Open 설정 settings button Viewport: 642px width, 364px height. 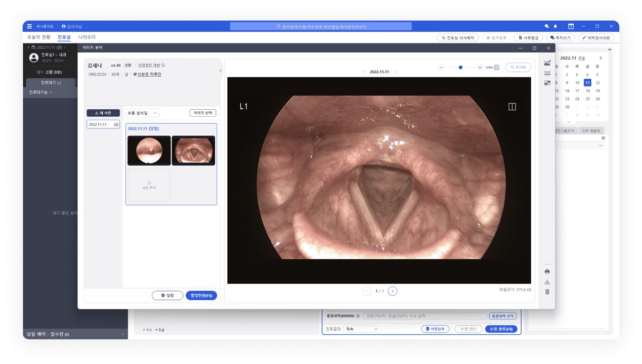[167, 295]
